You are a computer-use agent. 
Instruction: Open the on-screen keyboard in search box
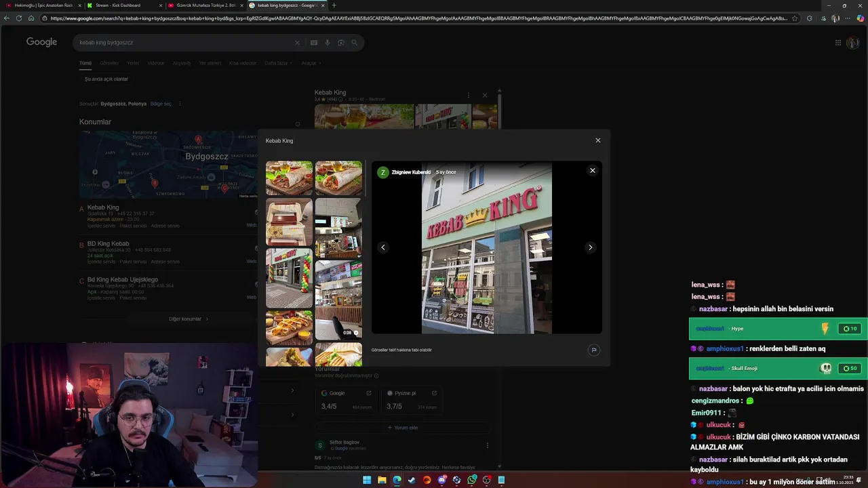313,43
